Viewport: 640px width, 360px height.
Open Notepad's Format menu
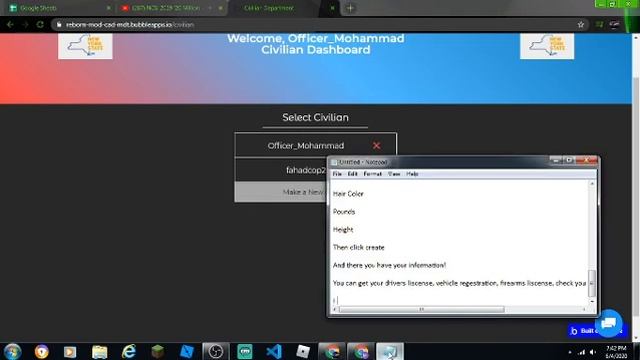pyautogui.click(x=372, y=174)
